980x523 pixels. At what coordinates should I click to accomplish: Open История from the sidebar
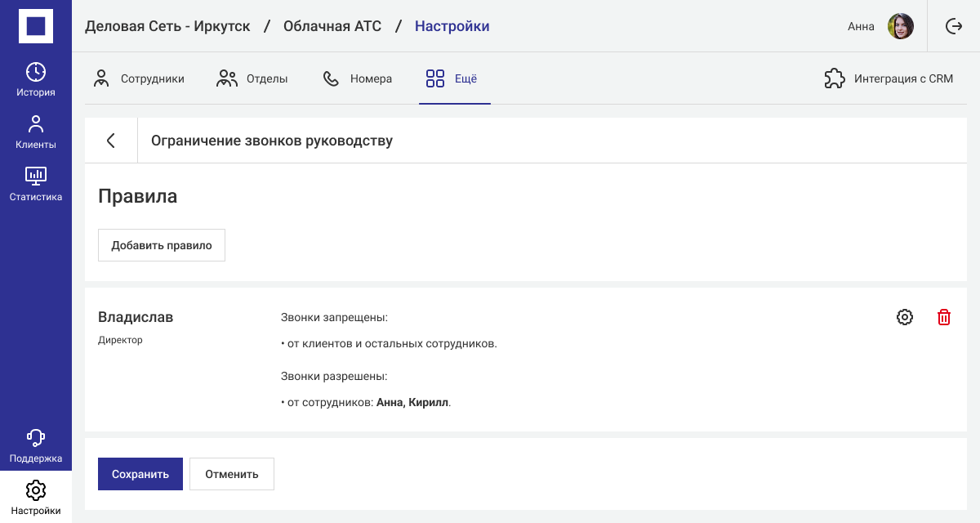[36, 79]
